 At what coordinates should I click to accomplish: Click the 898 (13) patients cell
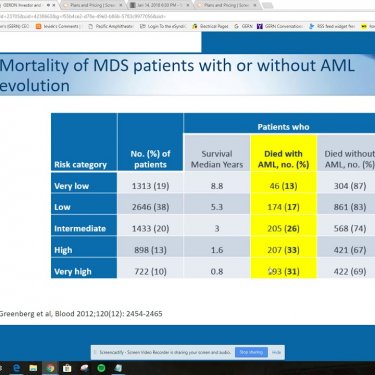tap(150, 247)
